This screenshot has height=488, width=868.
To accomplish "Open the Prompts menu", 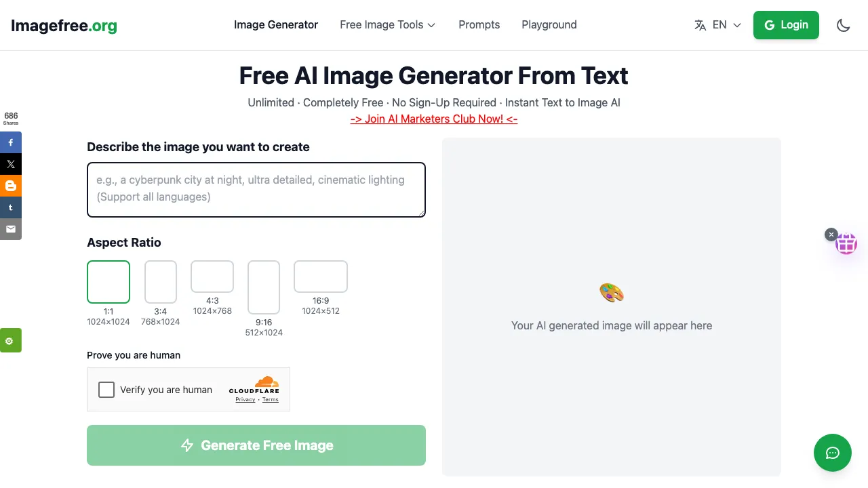I will coord(479,25).
